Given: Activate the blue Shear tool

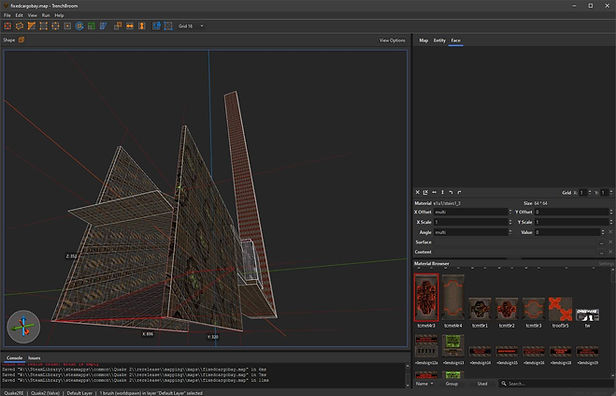Looking at the screenshot, I should click(103, 26).
